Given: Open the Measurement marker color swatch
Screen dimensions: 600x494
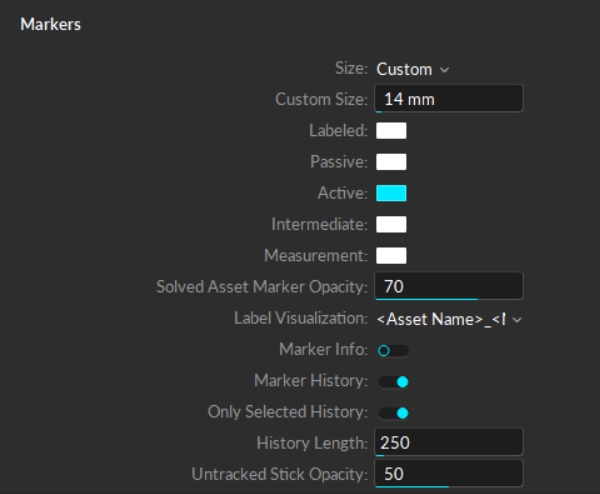Looking at the screenshot, I should [x=391, y=256].
